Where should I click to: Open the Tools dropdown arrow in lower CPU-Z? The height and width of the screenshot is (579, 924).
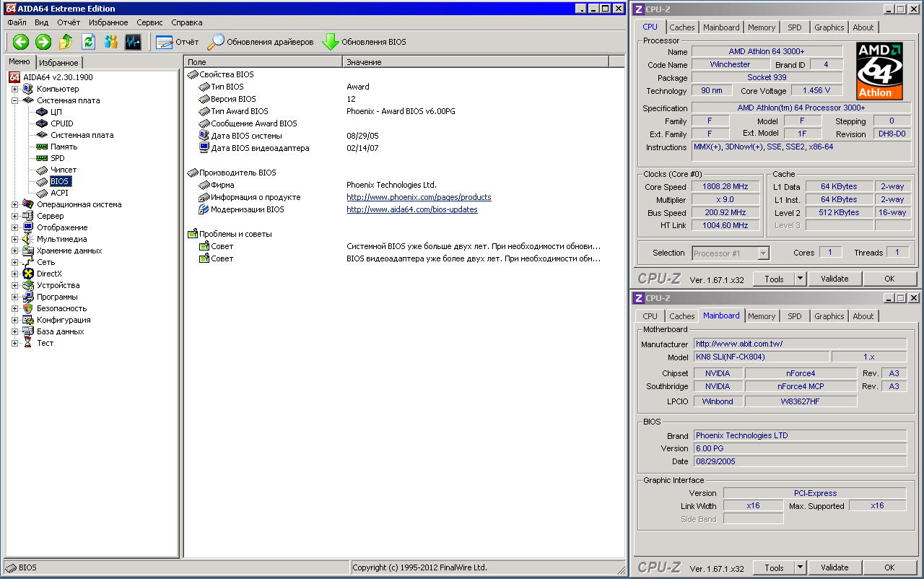coord(801,567)
